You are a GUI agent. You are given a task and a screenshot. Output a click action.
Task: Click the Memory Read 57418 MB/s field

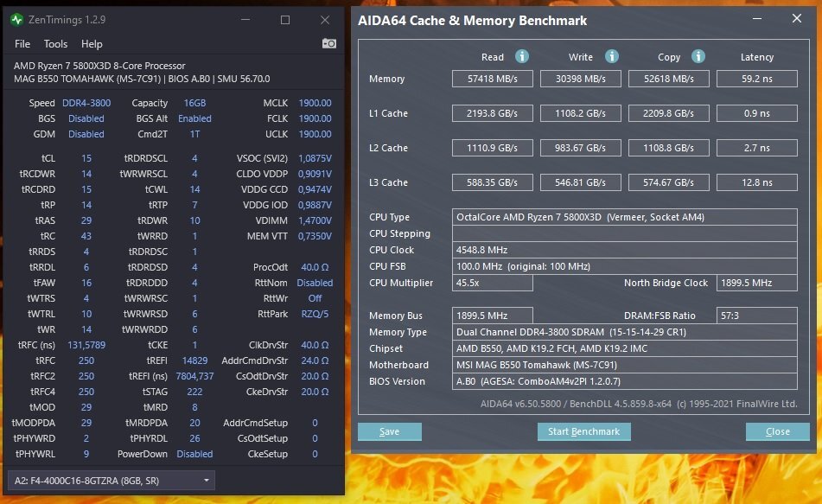click(493, 79)
